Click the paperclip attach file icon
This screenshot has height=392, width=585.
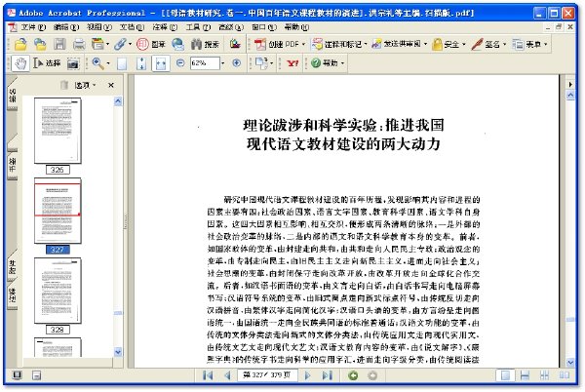pyautogui.click(x=120, y=44)
